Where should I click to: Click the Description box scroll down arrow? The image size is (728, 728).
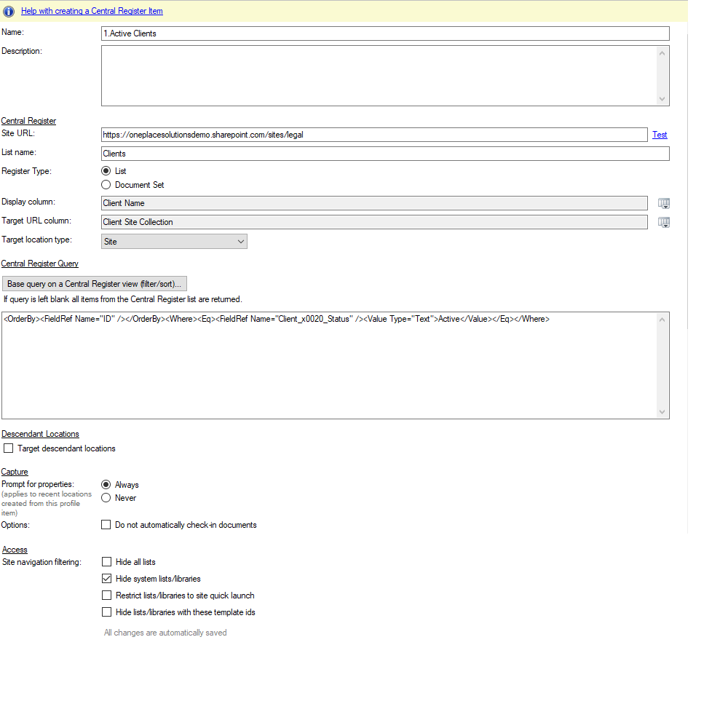tap(662, 99)
